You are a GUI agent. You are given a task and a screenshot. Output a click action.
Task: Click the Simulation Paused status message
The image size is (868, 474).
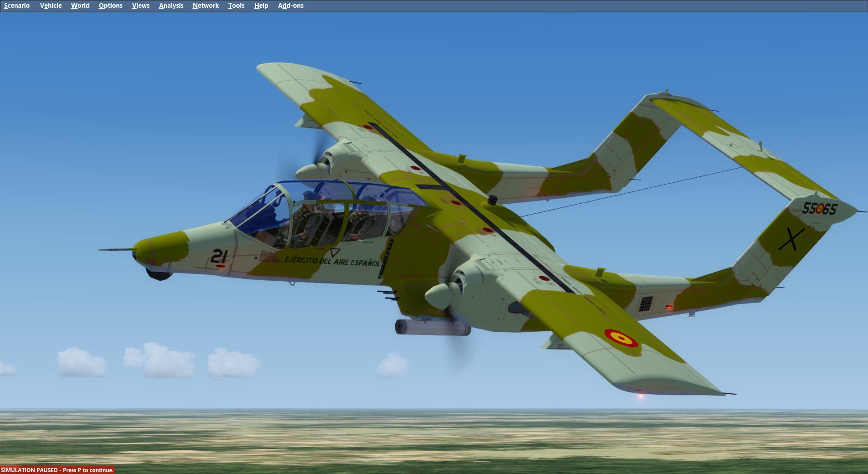(x=57, y=470)
